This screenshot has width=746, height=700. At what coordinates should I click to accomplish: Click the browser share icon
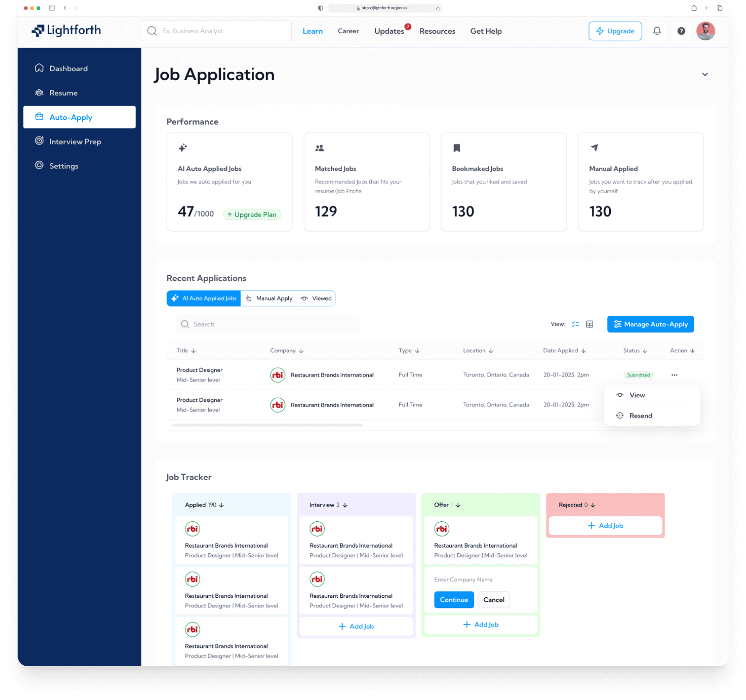[694, 8]
